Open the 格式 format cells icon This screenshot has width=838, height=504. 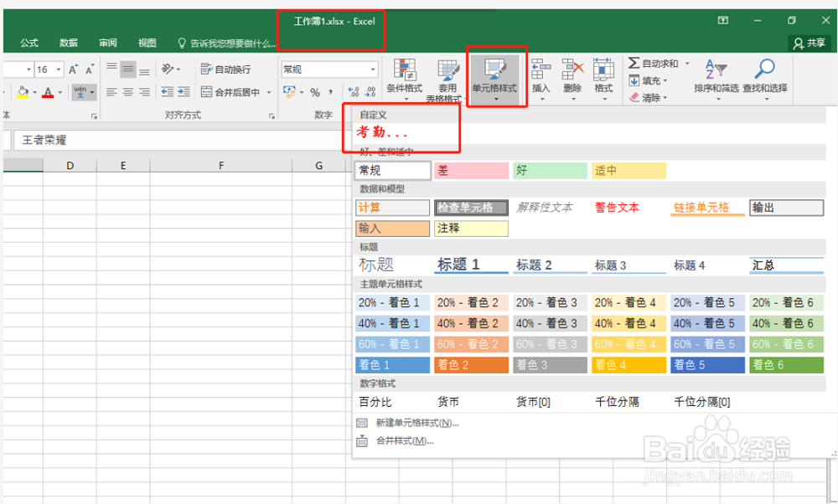coord(603,79)
